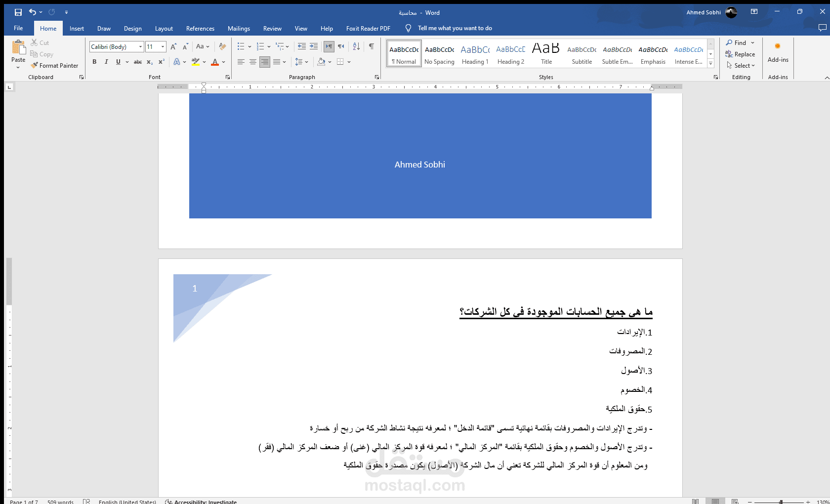The width and height of the screenshot is (830, 504).
Task: Shrink the font size with the Shrink Font icon
Action: point(185,47)
